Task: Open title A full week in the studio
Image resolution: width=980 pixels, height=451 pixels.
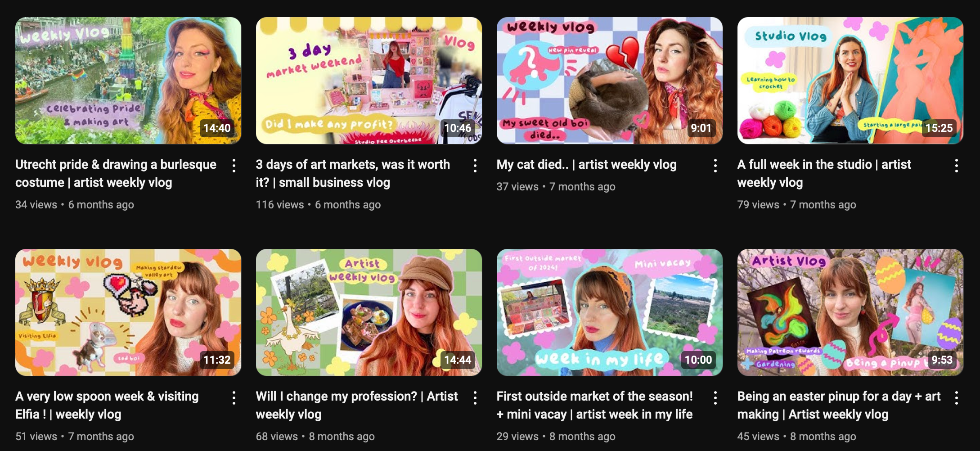Action: pyautogui.click(x=824, y=173)
